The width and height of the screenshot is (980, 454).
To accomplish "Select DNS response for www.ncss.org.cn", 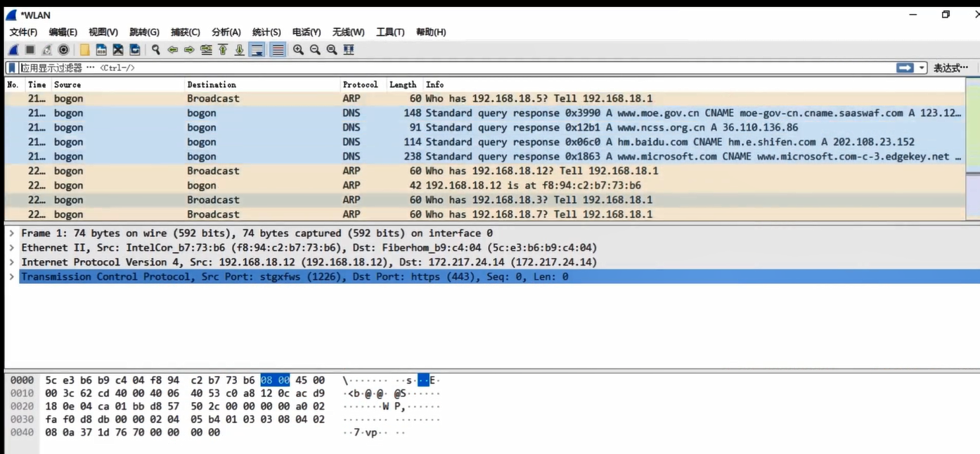I will [485, 128].
